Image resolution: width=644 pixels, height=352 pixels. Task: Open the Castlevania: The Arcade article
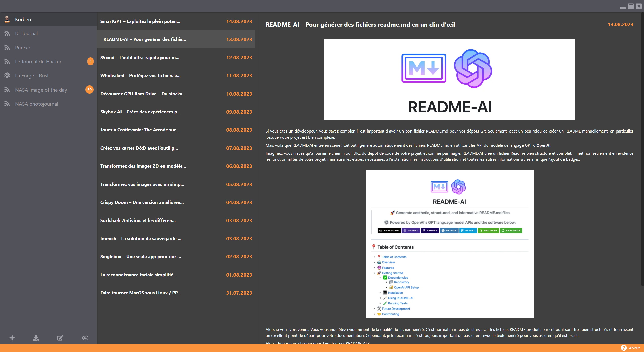click(176, 130)
